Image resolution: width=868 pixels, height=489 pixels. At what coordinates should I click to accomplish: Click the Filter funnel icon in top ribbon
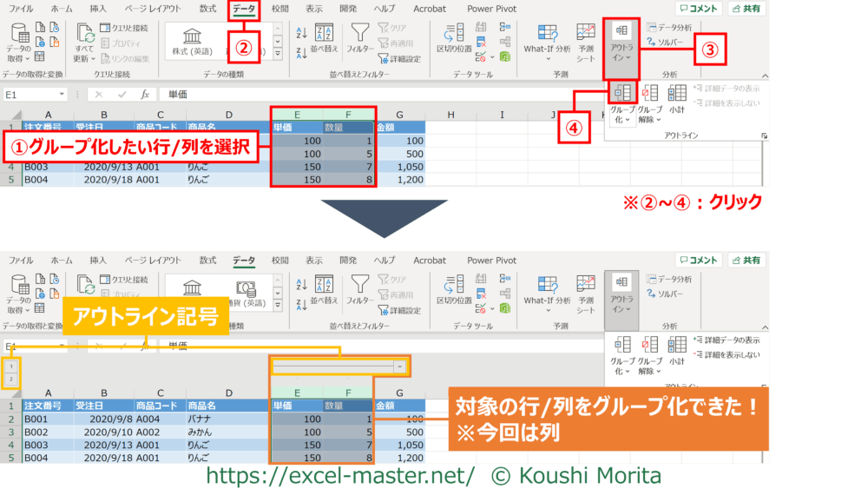click(360, 34)
